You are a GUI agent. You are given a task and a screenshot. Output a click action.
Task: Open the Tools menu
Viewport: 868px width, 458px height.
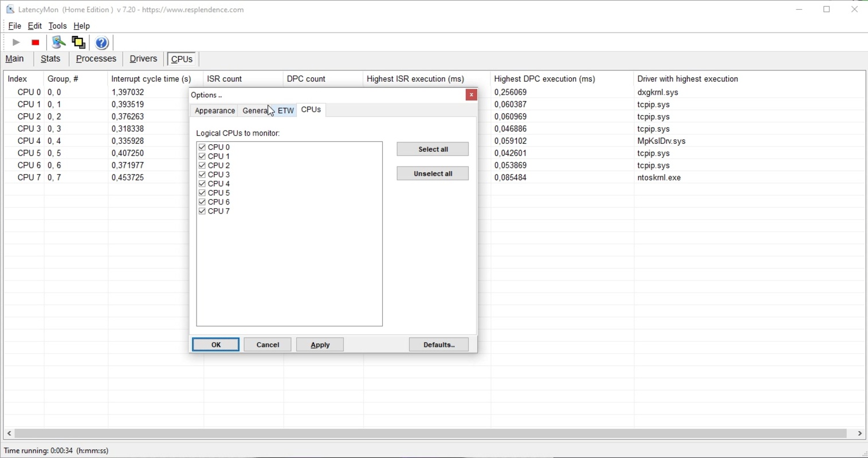point(57,26)
